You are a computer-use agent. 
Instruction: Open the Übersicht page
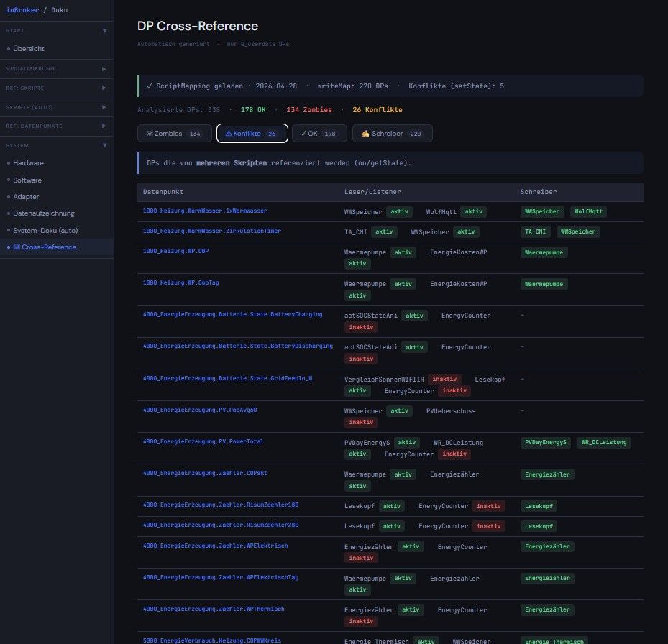(x=29, y=49)
